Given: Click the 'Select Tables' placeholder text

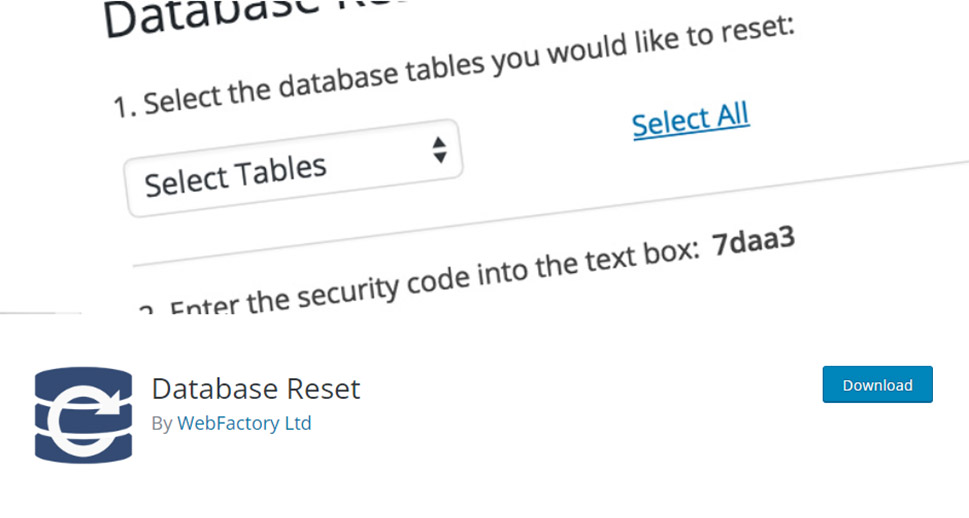Looking at the screenshot, I should (x=235, y=177).
